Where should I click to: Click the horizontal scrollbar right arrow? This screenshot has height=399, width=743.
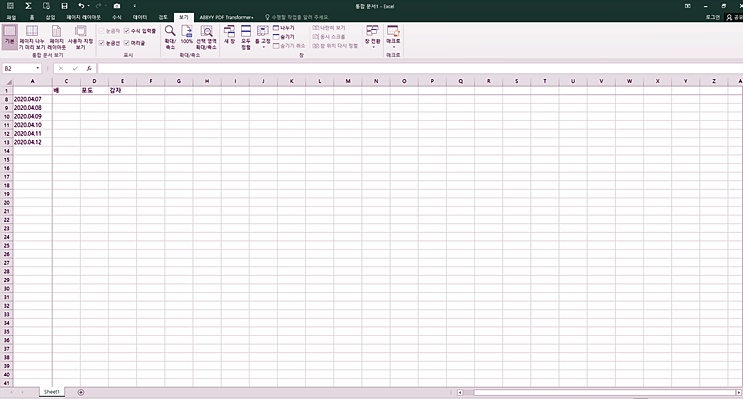click(738, 392)
